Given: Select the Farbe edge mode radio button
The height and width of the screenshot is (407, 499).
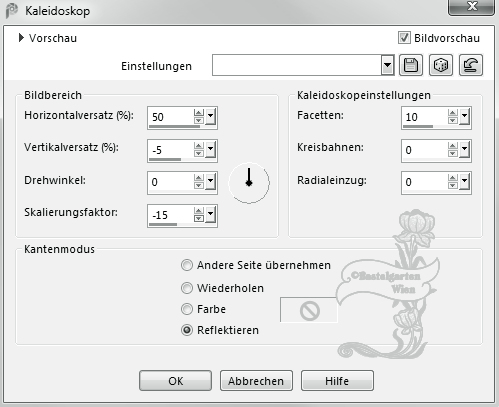Looking at the screenshot, I should [187, 309].
